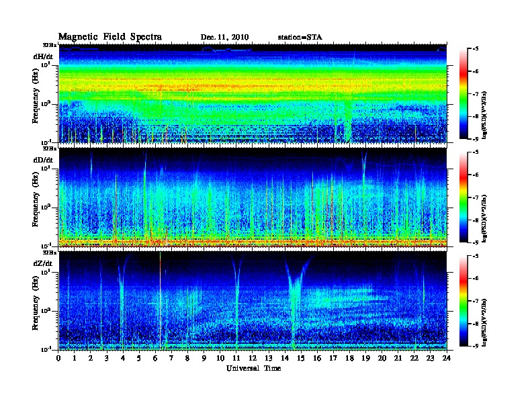Screen dimensions: 532x411
Task: Click the "station=STA" label
Action: point(300,38)
